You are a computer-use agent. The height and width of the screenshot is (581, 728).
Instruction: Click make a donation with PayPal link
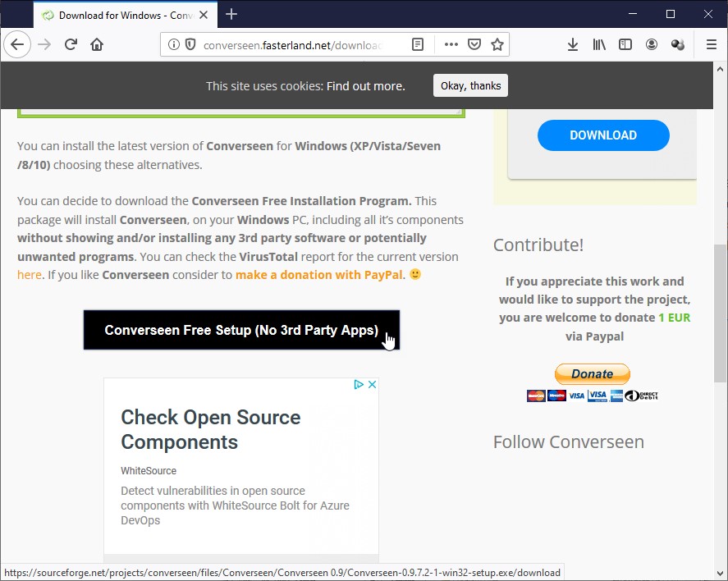[x=319, y=275]
